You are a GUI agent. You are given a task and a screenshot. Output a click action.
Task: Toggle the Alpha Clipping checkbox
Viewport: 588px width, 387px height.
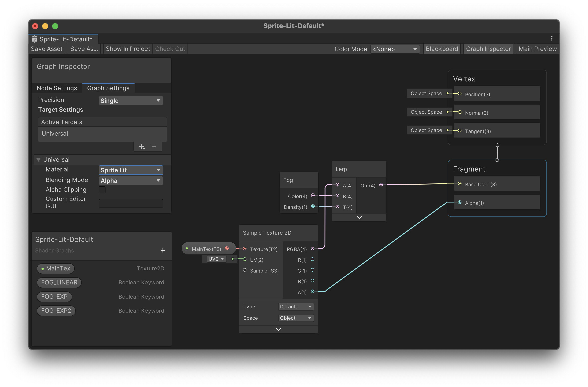[102, 190]
